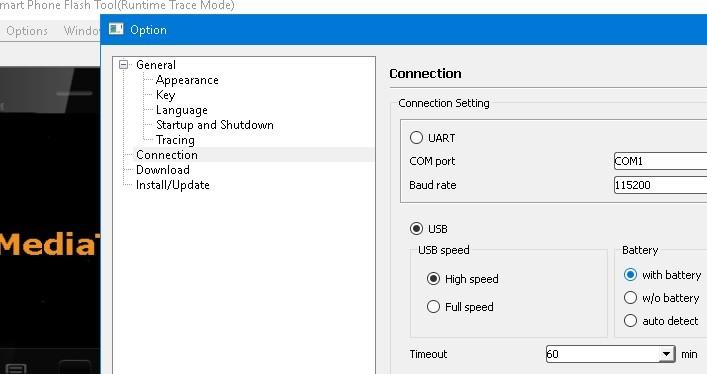This screenshot has height=374, width=707.
Task: Click the Battery group label
Action: click(640, 250)
